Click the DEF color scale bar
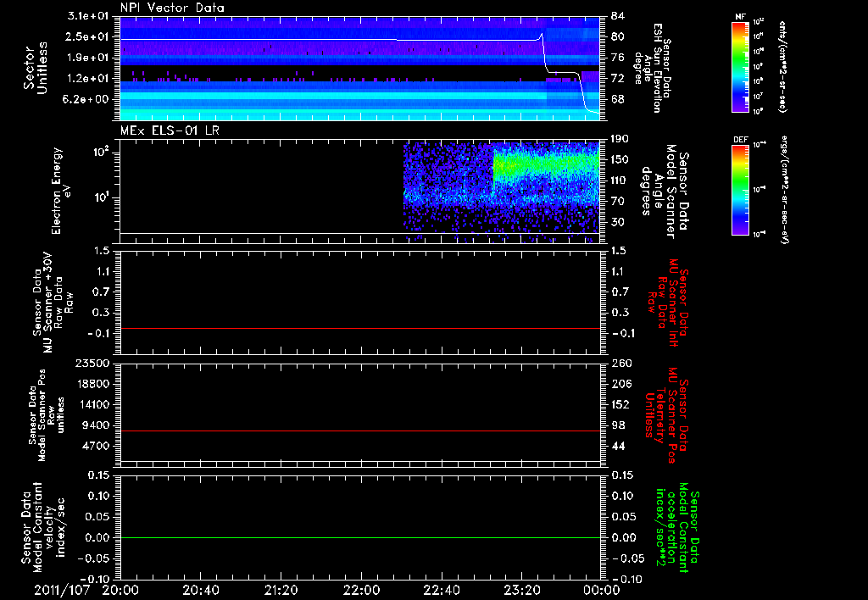Viewport: 868px width, 600px height. [x=740, y=190]
